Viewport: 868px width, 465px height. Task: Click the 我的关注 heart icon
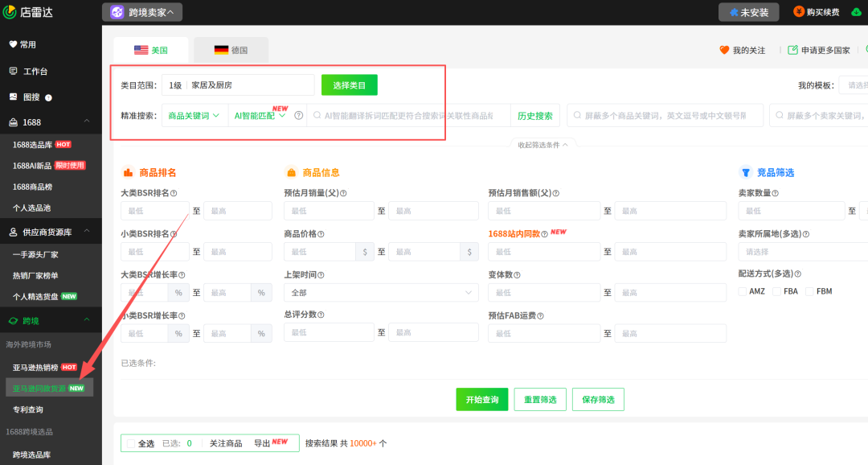(x=724, y=50)
